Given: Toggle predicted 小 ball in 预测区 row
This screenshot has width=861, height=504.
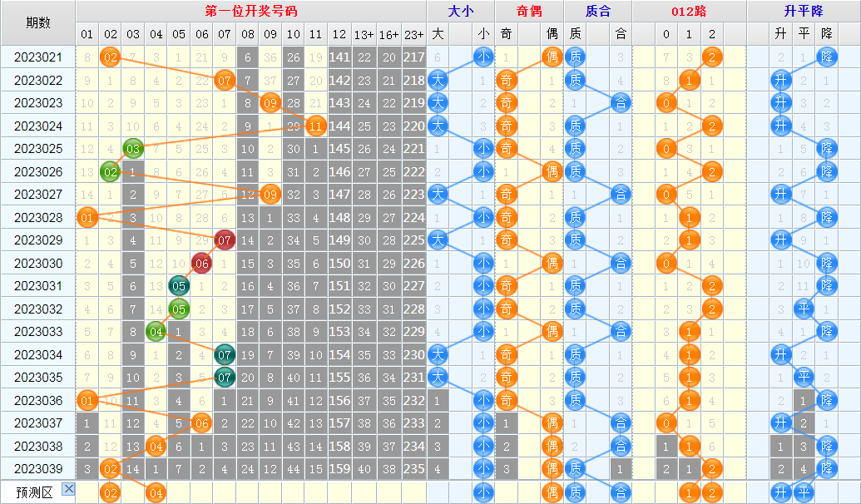Looking at the screenshot, I should (x=483, y=492).
